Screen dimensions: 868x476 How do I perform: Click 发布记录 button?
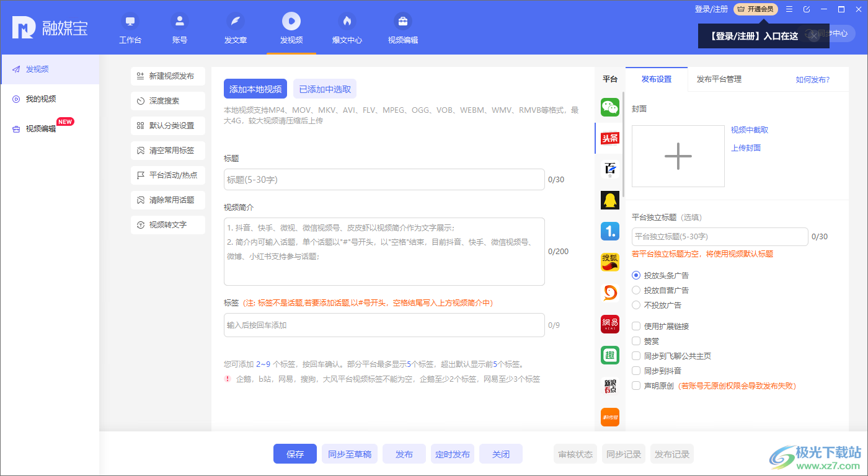(x=672, y=454)
